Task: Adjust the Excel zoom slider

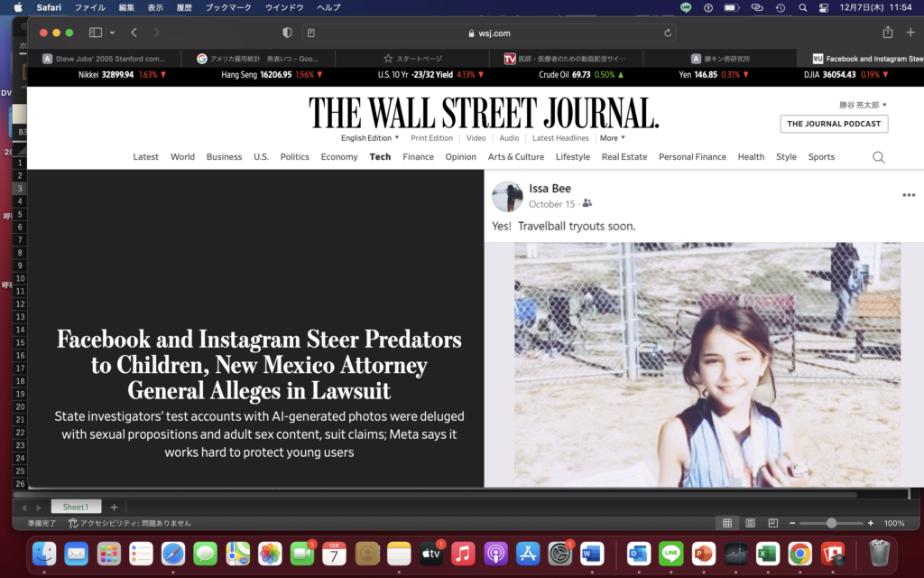Action: [831, 523]
